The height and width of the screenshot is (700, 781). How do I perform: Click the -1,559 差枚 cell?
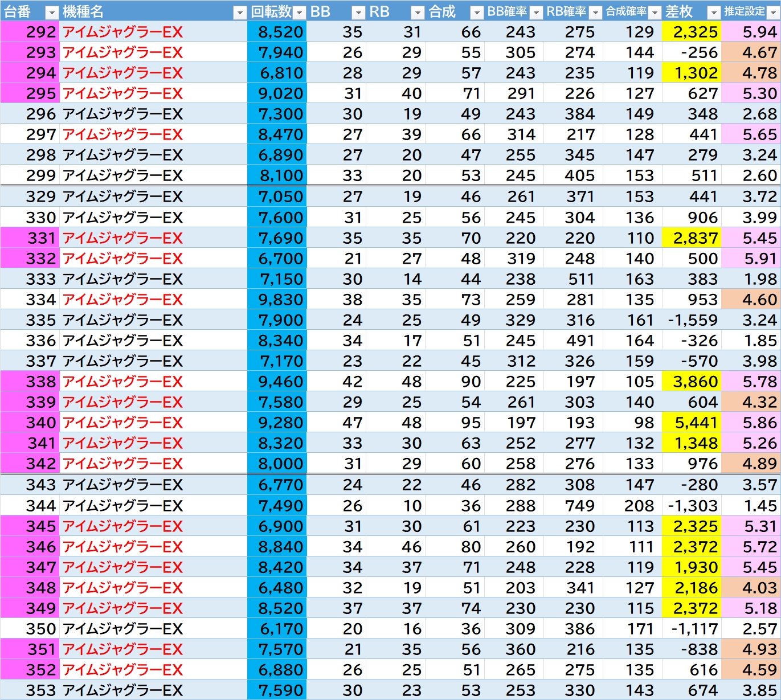click(692, 320)
